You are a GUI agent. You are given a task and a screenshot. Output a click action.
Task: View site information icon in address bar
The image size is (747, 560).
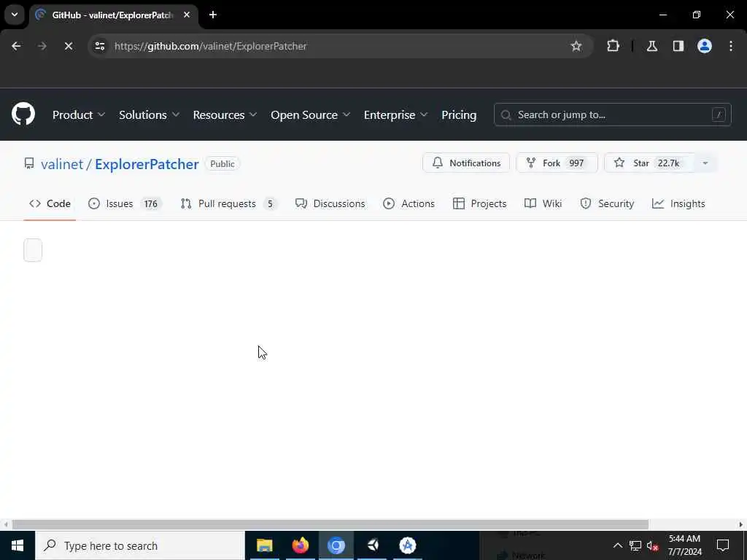99,46
